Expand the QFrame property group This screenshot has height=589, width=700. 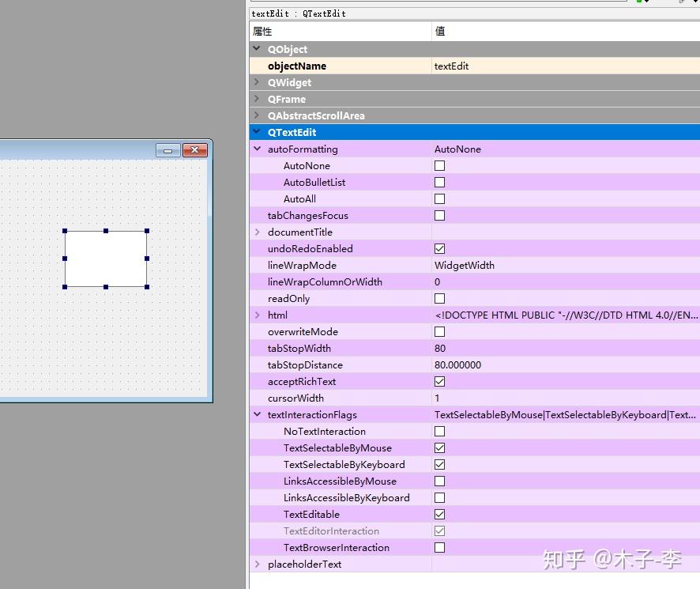click(x=257, y=99)
